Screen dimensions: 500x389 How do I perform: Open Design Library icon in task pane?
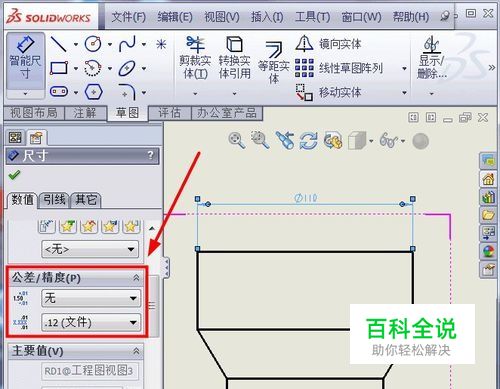[488, 197]
